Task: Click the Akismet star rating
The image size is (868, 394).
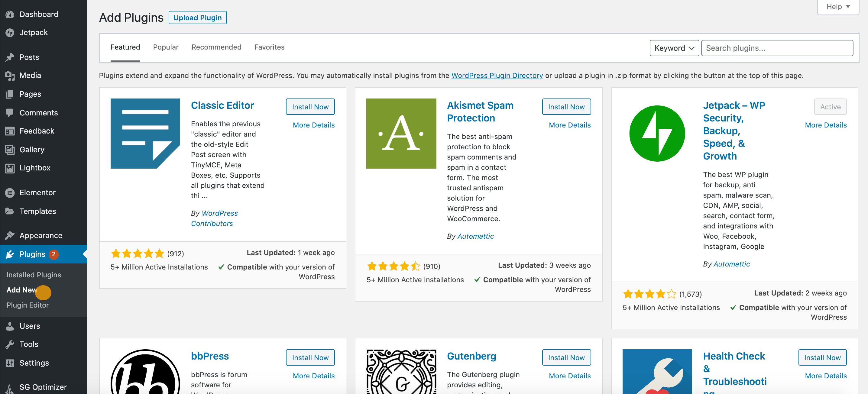Action: (x=394, y=266)
